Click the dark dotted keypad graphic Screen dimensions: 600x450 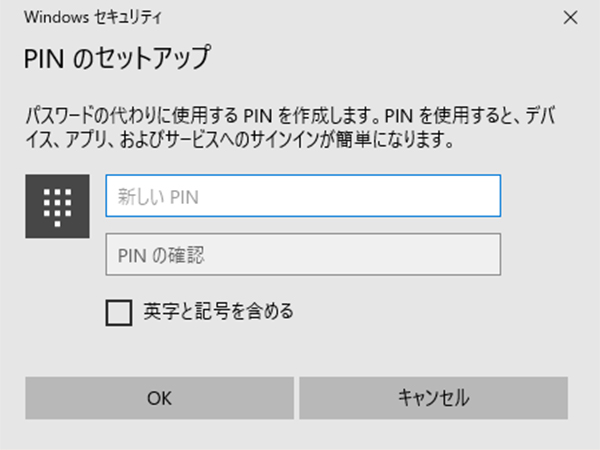coord(58,207)
